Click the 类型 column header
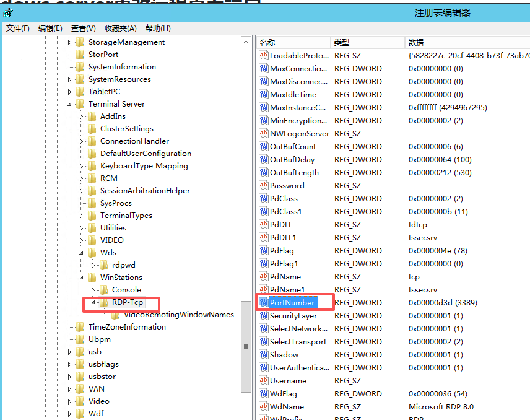530x420 pixels. (x=342, y=42)
